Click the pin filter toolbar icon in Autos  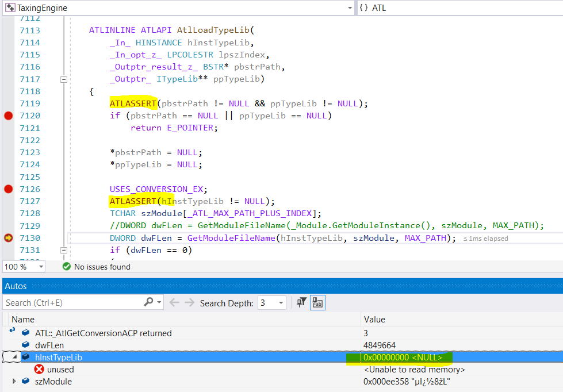coord(301,302)
